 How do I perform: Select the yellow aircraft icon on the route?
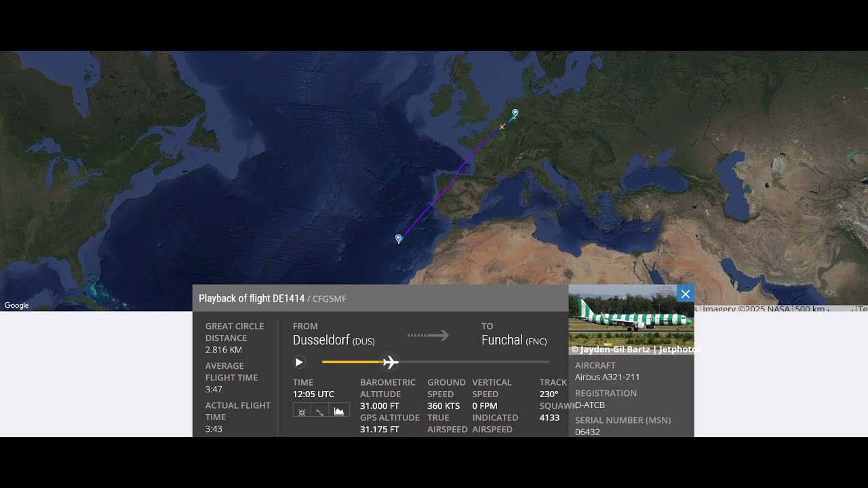click(502, 127)
